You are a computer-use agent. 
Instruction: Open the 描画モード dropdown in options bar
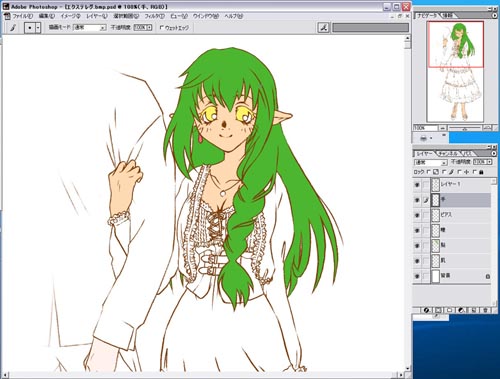coord(89,28)
